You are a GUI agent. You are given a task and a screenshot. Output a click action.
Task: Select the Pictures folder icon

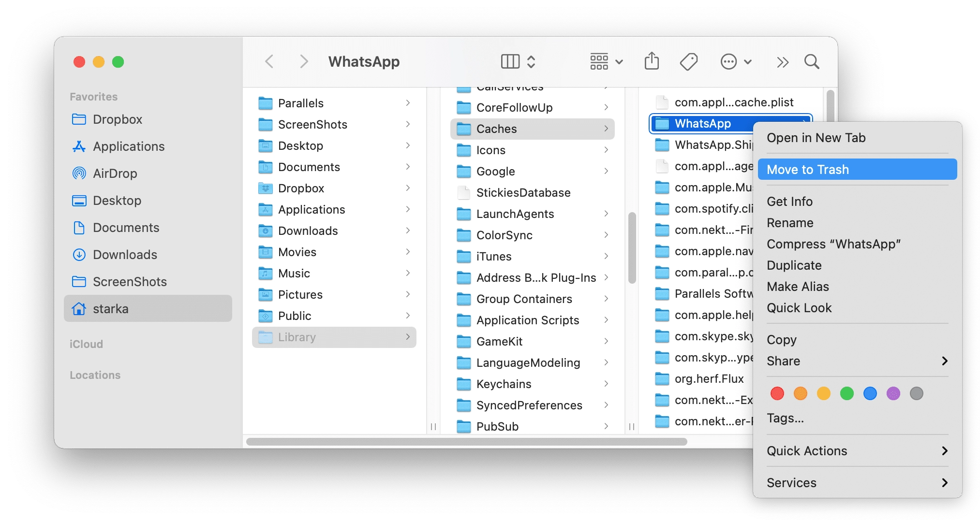(265, 294)
